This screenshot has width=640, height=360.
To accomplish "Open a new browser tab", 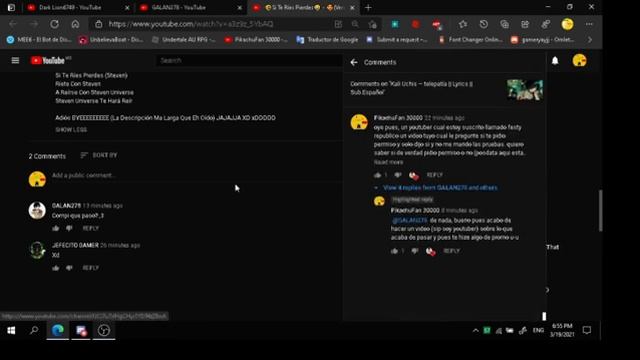I will pos(368,8).
